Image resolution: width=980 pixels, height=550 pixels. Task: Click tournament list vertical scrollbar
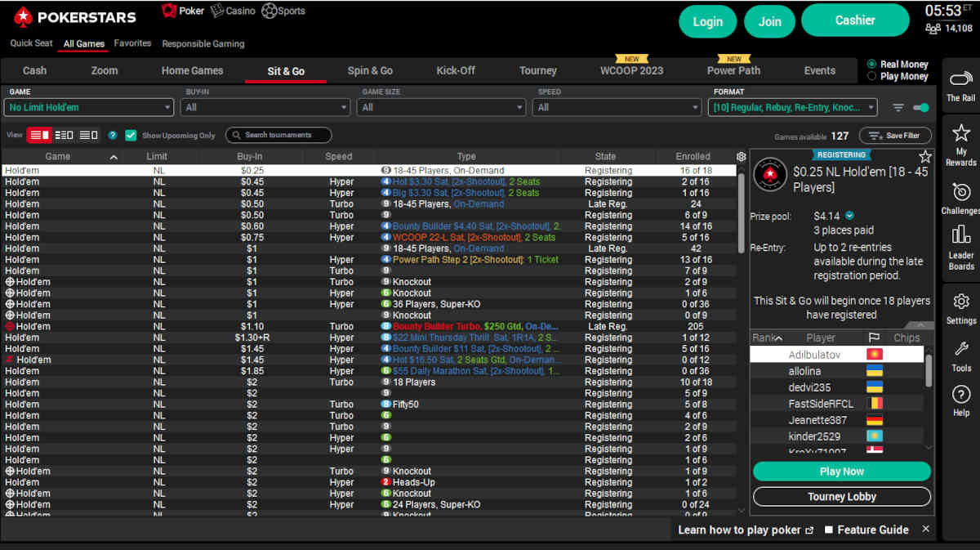point(742,212)
